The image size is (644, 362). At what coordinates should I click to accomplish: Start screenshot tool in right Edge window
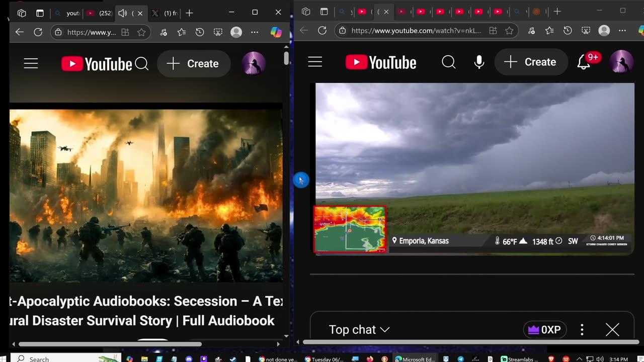[586, 31]
